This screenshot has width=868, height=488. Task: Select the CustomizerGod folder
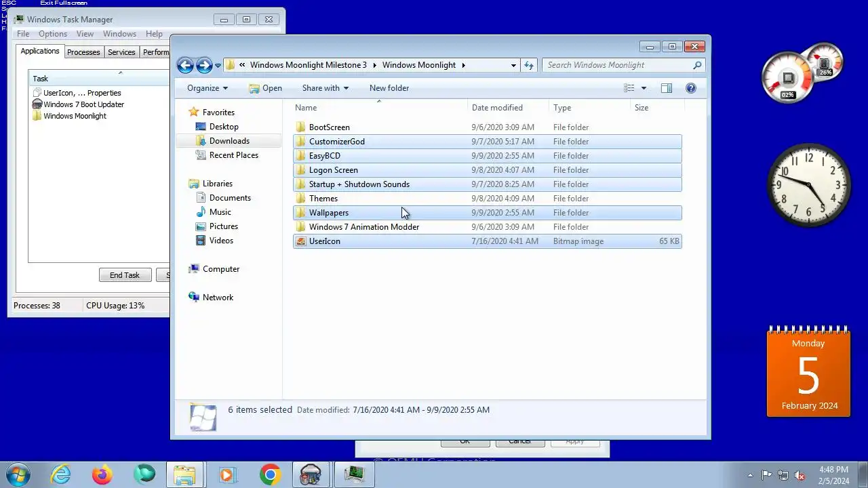click(488, 142)
